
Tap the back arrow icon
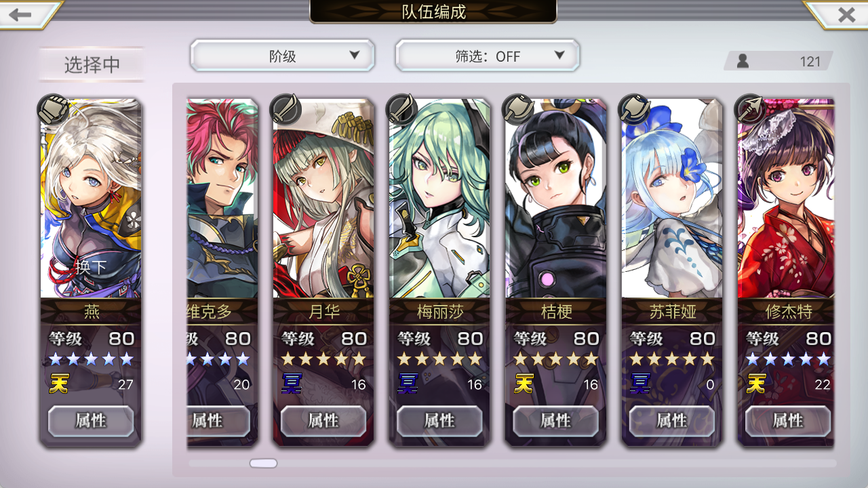[x=20, y=14]
